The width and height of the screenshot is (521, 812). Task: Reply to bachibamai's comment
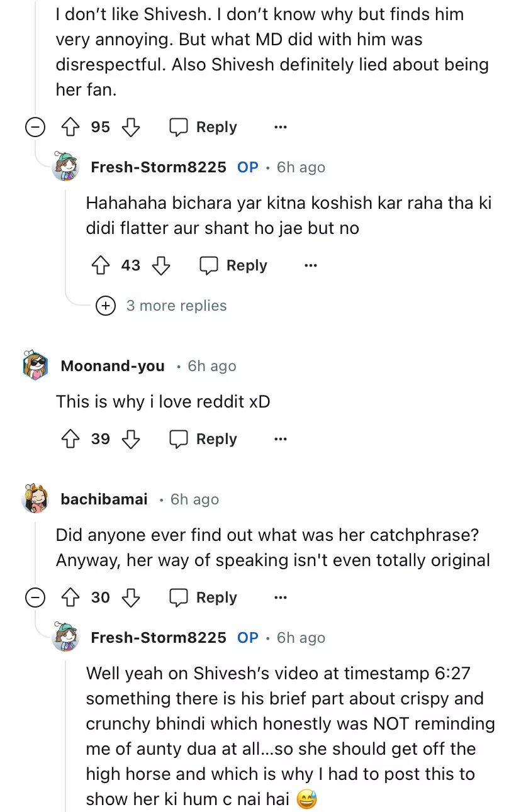[203, 598]
